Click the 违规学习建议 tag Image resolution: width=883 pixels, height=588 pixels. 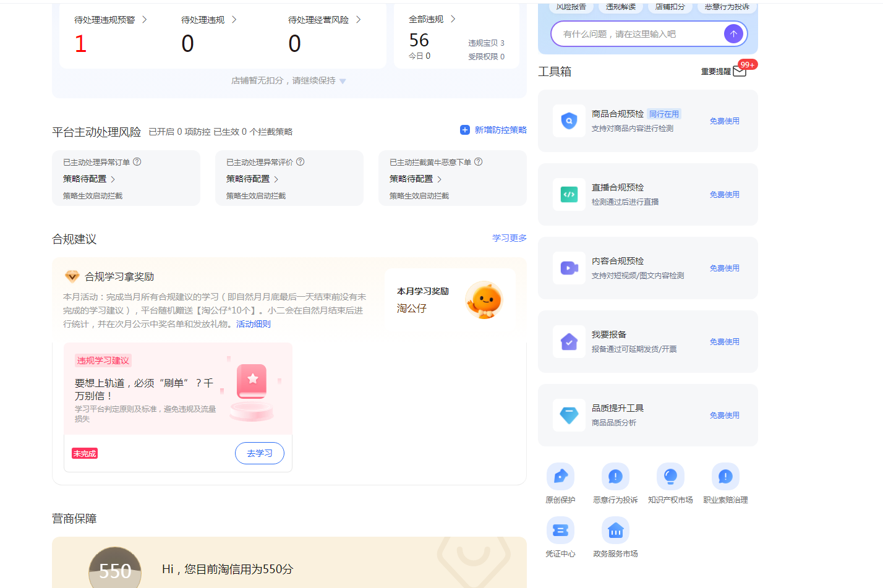tap(103, 360)
